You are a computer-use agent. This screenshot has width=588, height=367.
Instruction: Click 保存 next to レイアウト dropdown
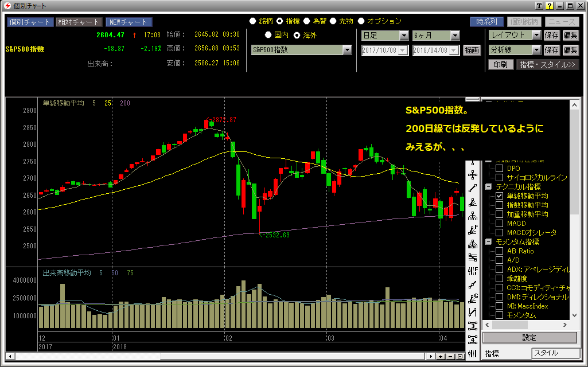(x=552, y=35)
